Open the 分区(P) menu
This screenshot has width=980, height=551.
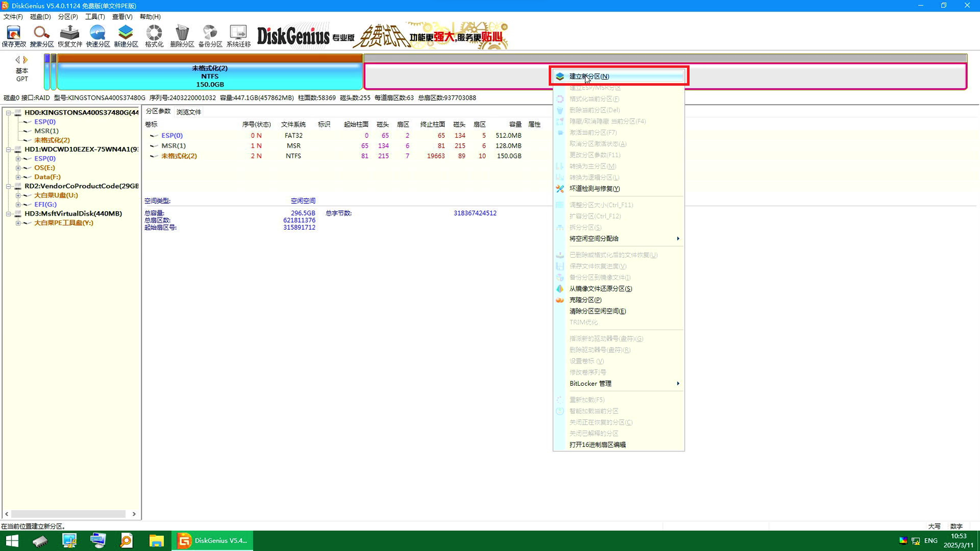pos(68,17)
